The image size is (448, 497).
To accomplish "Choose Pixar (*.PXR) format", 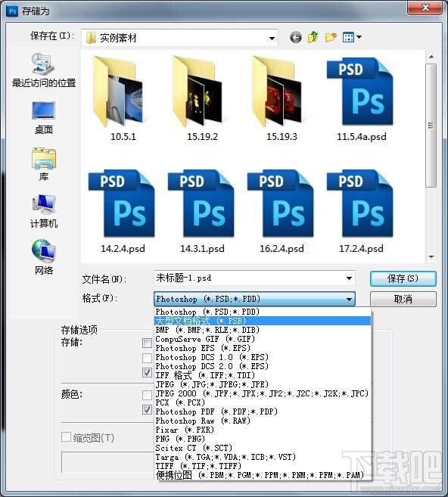I will [x=263, y=430].
